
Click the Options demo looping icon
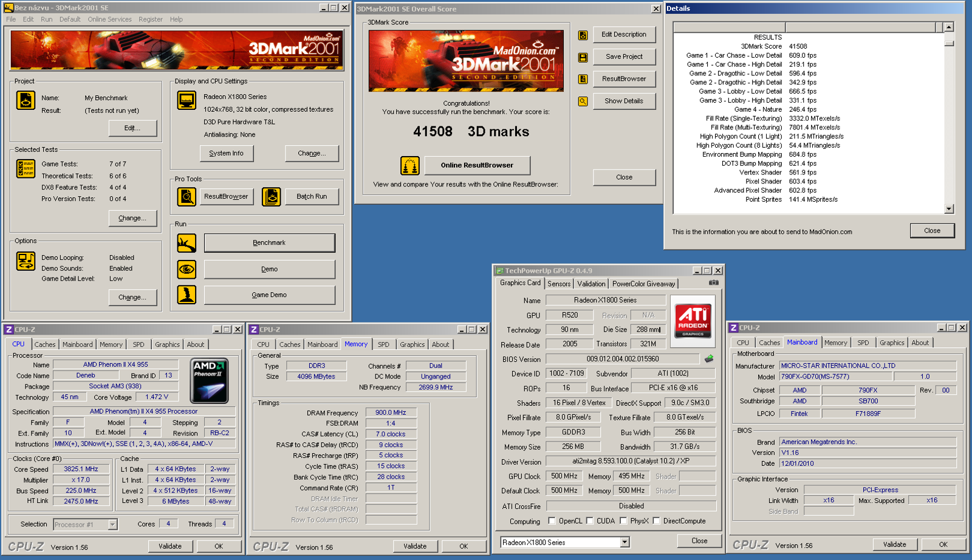tap(26, 261)
